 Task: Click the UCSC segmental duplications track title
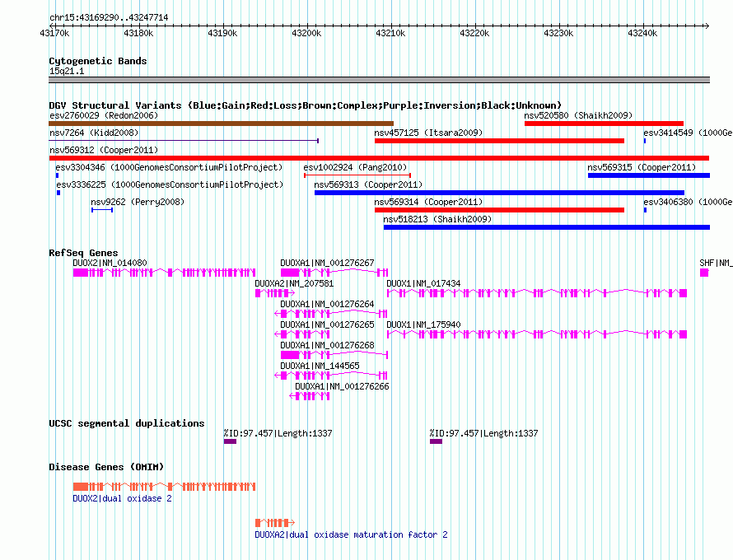click(127, 423)
